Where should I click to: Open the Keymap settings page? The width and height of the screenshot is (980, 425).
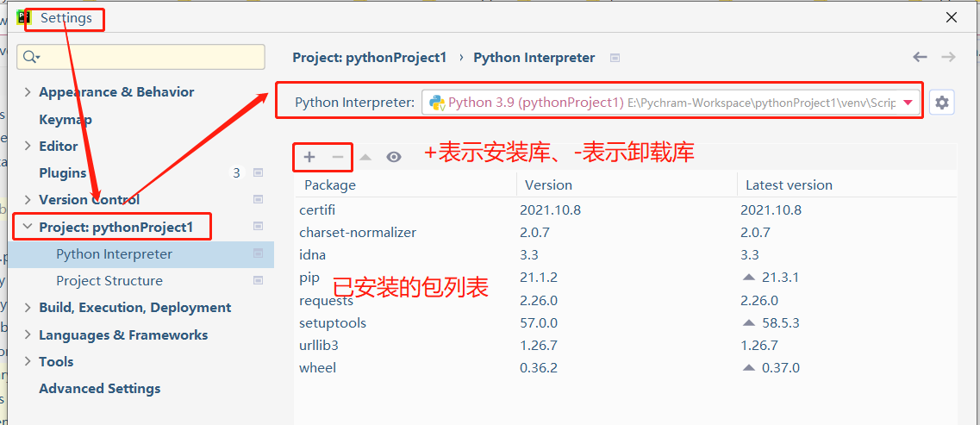point(66,120)
